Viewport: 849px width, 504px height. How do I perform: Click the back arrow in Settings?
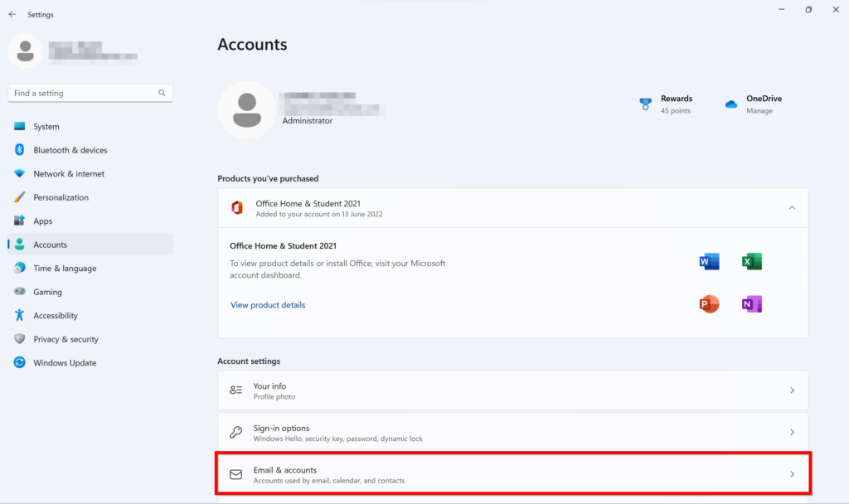click(12, 14)
